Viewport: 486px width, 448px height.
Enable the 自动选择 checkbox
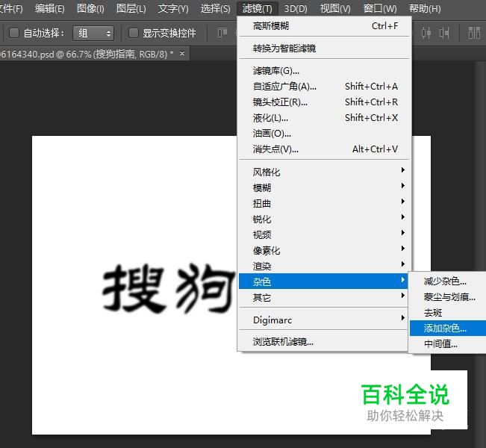click(14, 33)
